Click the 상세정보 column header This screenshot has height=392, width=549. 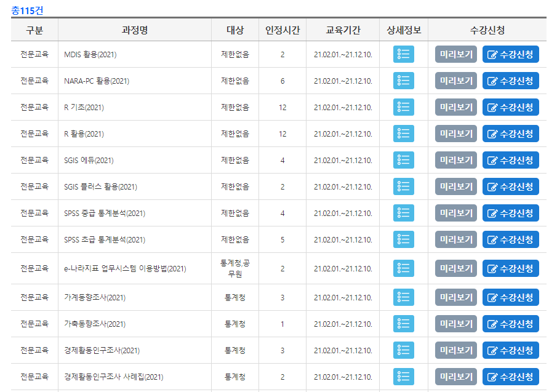[x=404, y=30]
